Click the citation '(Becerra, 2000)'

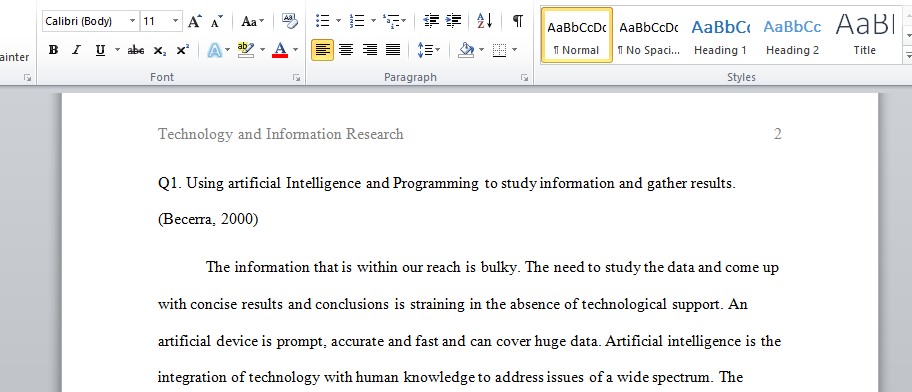pyautogui.click(x=208, y=220)
